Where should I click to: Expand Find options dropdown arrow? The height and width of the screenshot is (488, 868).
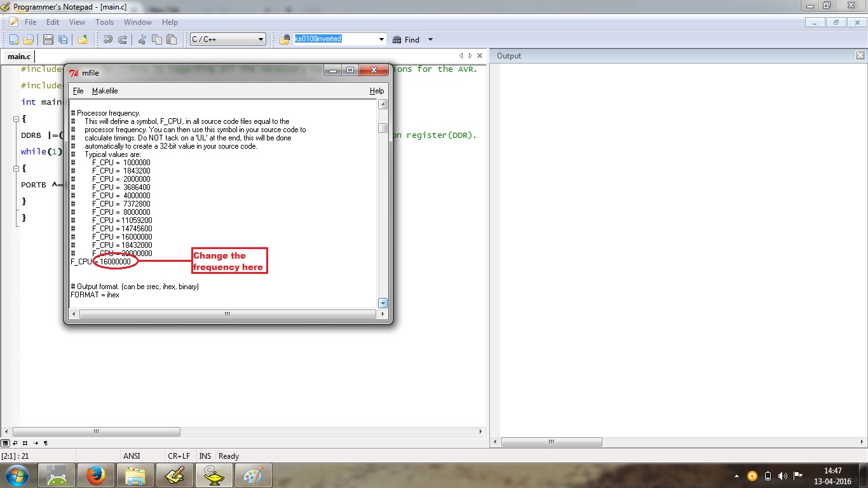point(430,39)
